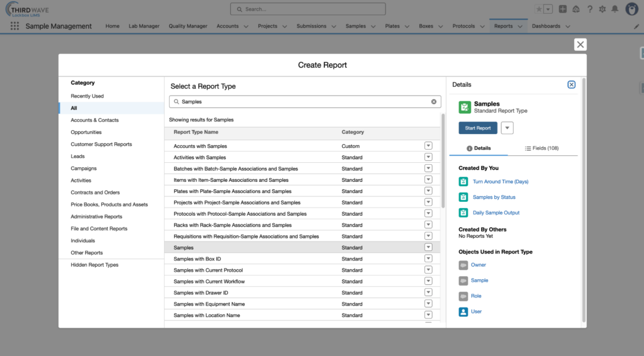Clear the Samples search text

point(434,101)
